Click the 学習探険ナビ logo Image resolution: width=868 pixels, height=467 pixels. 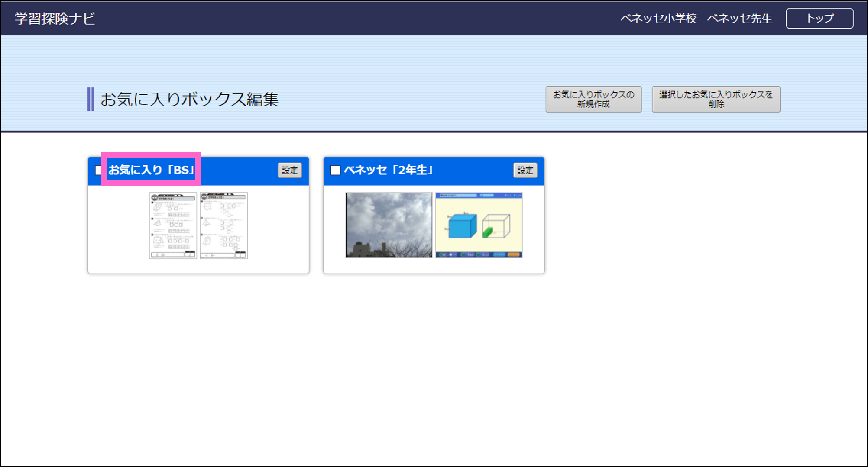click(54, 18)
